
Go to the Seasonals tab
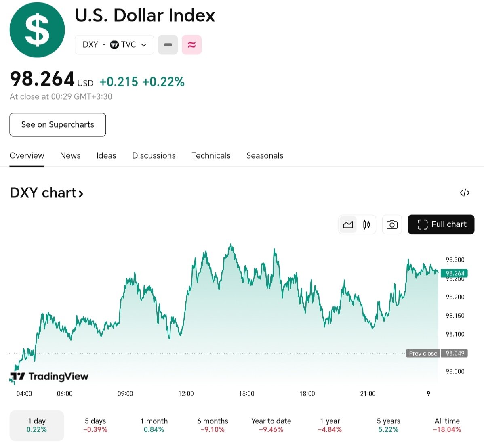tap(265, 156)
